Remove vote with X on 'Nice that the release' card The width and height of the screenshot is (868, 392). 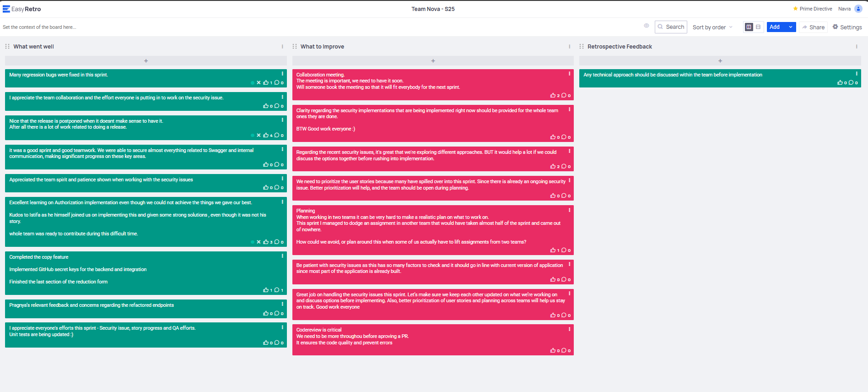tap(259, 136)
